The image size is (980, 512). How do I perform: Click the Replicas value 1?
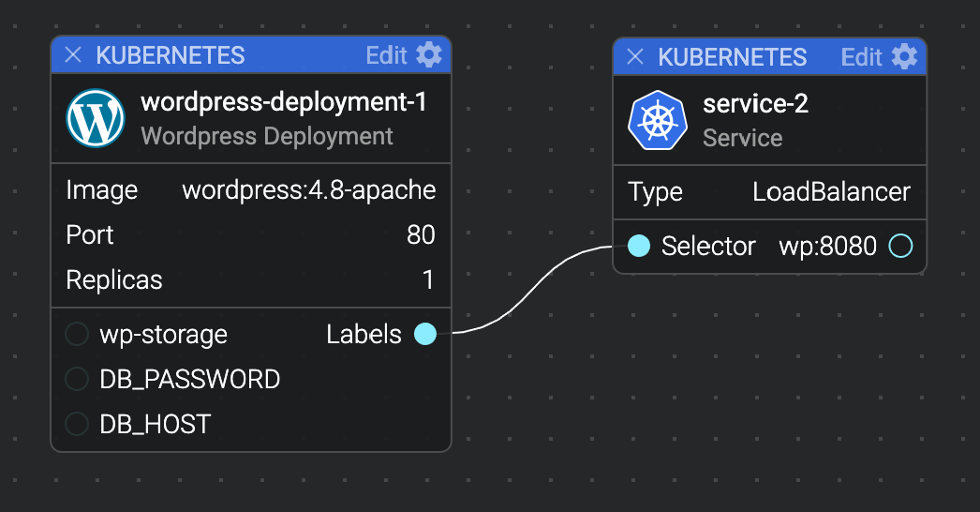(x=428, y=279)
